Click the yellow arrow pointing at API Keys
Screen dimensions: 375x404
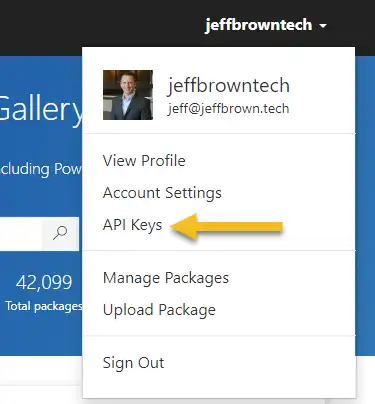(227, 227)
